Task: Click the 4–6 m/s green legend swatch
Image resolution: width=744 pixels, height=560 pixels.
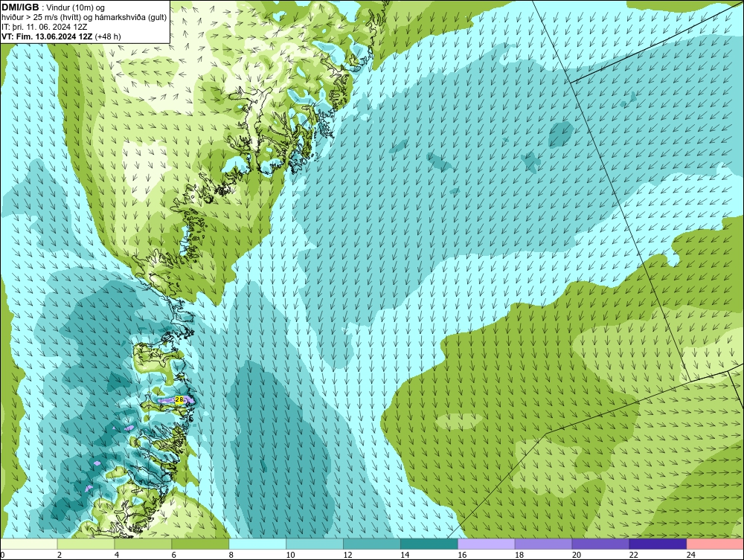Action: tap(143, 544)
